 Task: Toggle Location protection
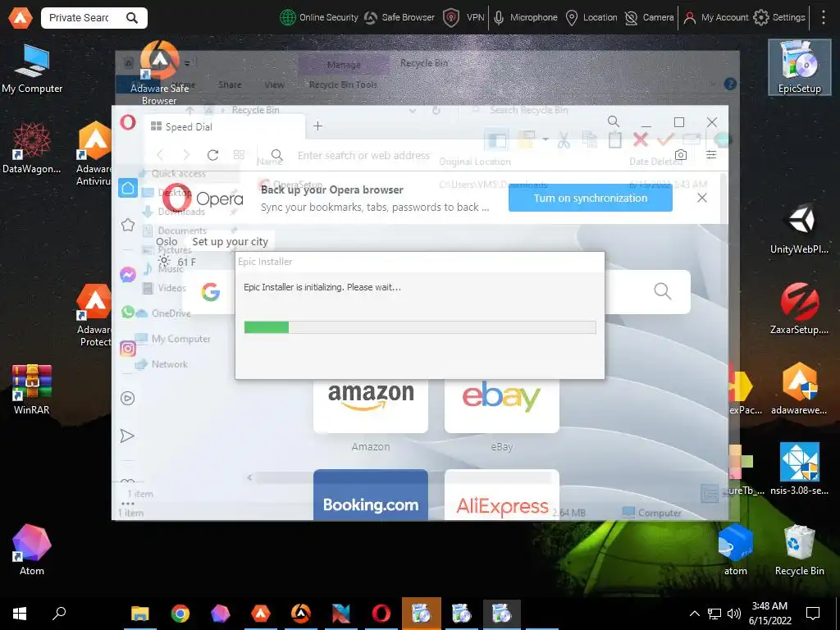[x=592, y=18]
